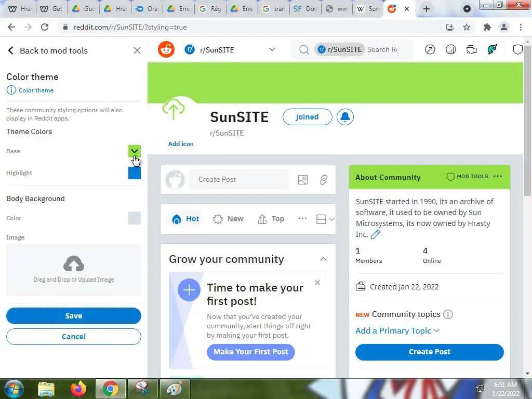Open the green coins leaf icon
This screenshot has height=399, width=532.
(493, 49)
